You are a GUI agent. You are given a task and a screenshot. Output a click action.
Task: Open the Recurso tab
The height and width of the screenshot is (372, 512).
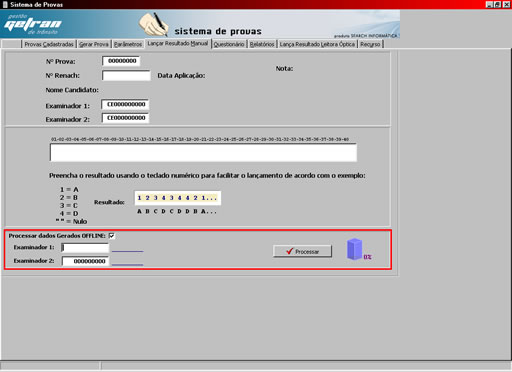click(x=370, y=44)
